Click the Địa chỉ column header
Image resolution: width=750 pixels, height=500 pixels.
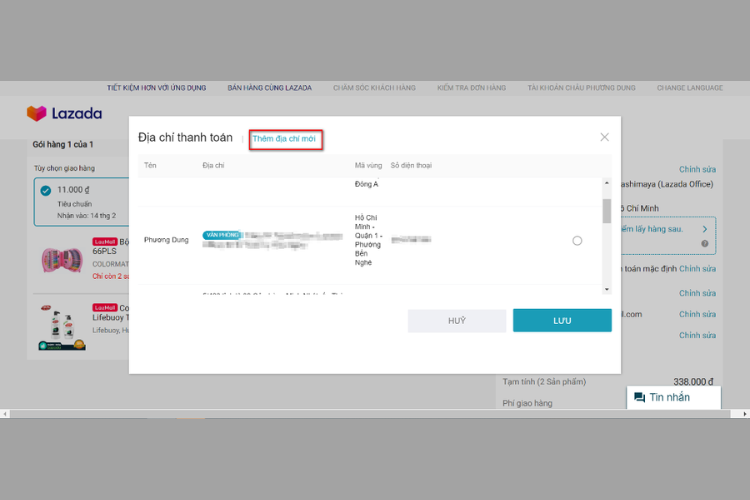(x=213, y=166)
